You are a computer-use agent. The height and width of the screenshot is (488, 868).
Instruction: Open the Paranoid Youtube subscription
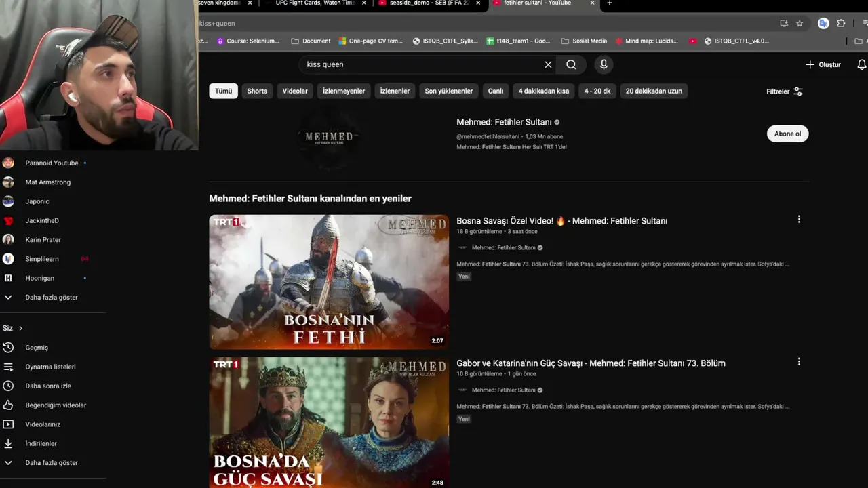53,163
